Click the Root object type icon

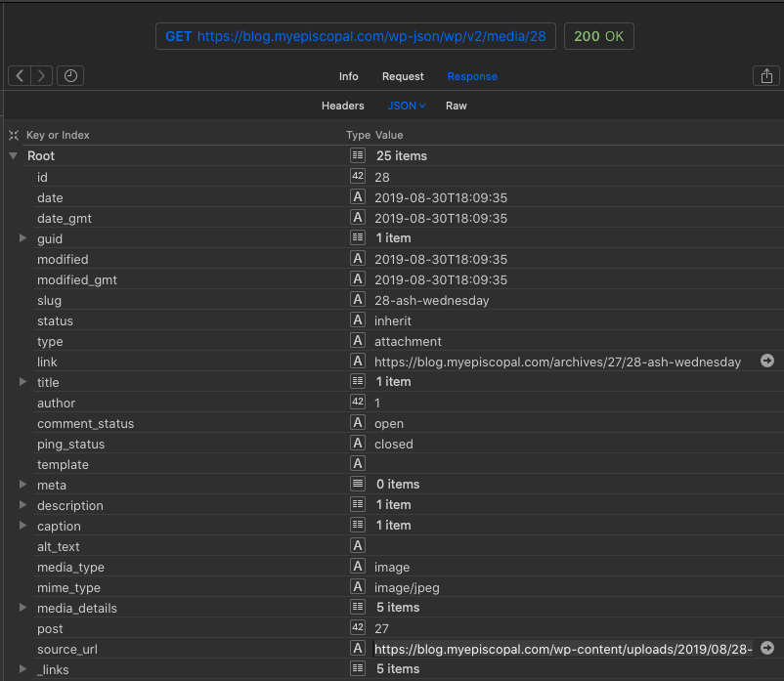point(358,155)
